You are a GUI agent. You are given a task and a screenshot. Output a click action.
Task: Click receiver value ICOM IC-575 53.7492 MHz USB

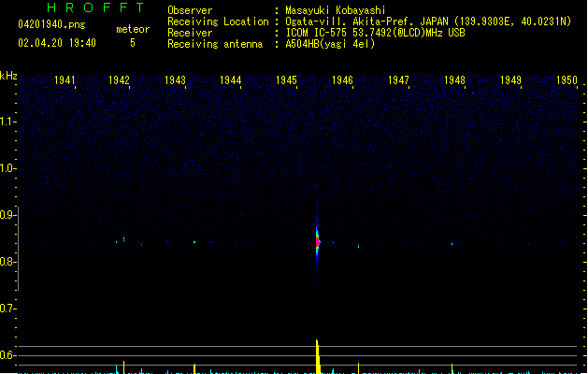click(376, 33)
